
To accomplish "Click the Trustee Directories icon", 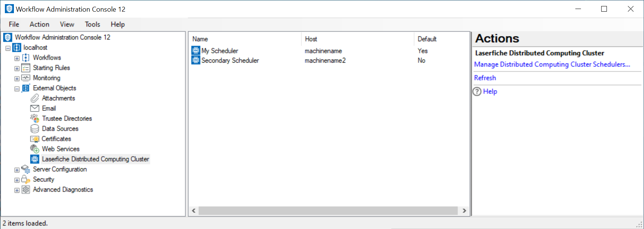I will tap(35, 119).
